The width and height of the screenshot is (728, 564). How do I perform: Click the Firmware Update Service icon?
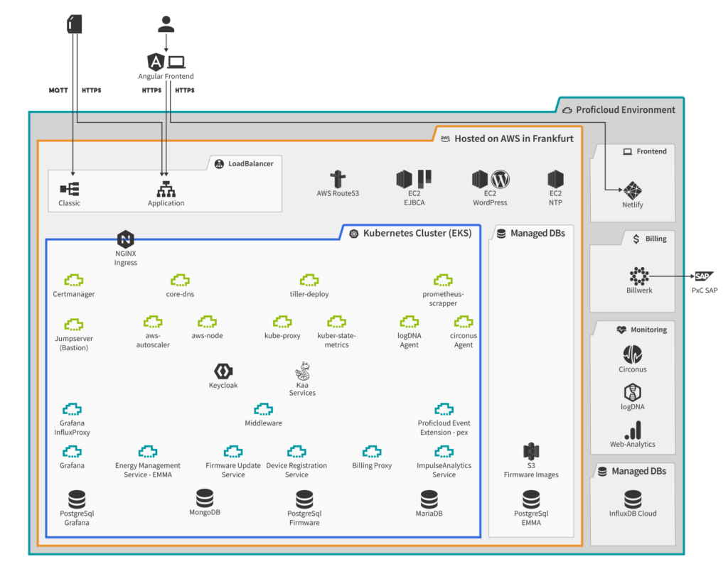[x=233, y=452]
